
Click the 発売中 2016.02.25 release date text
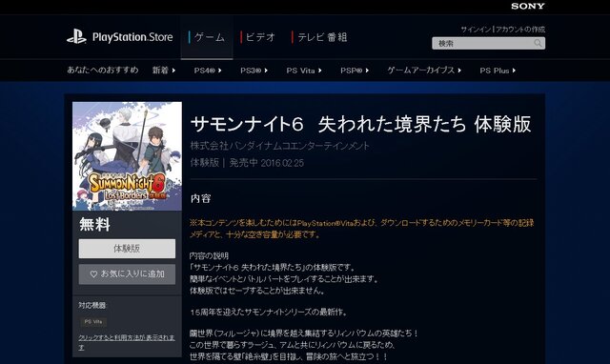coord(267,163)
